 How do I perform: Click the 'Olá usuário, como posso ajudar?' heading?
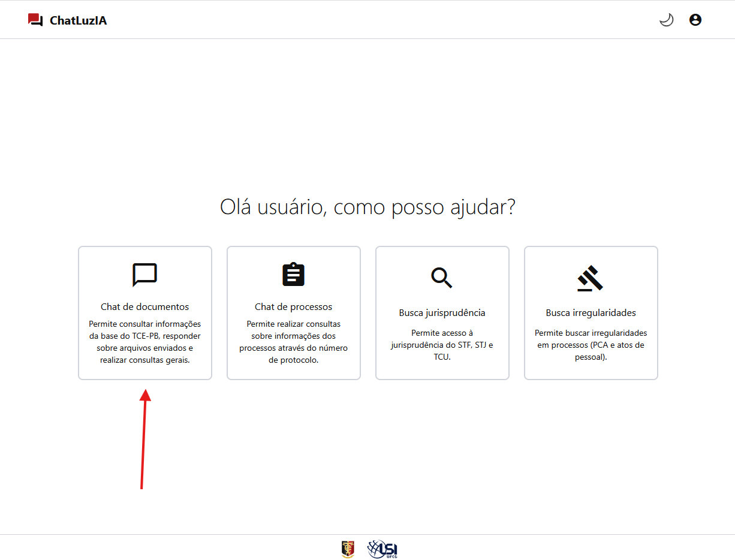pos(368,207)
